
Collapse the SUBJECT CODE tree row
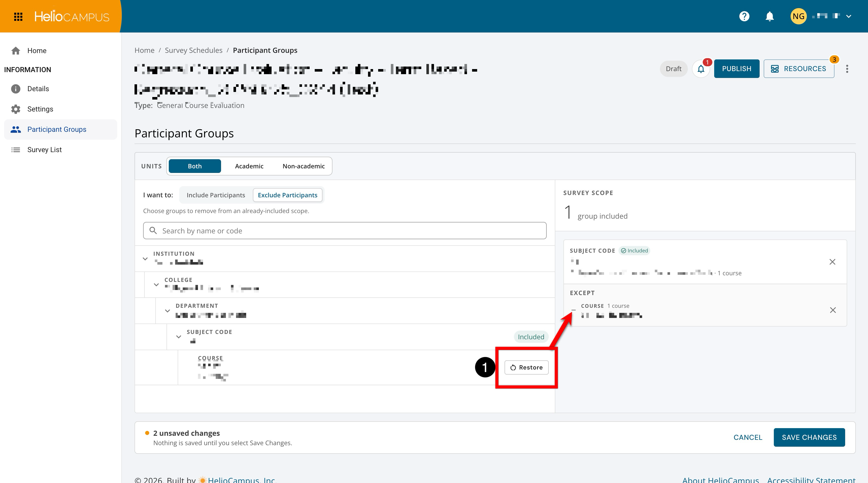tap(179, 337)
